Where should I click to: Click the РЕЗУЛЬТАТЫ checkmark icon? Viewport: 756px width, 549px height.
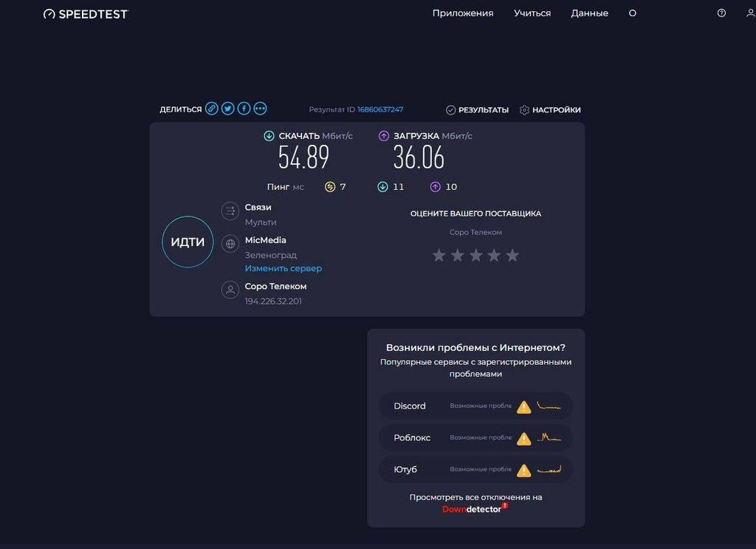(451, 110)
